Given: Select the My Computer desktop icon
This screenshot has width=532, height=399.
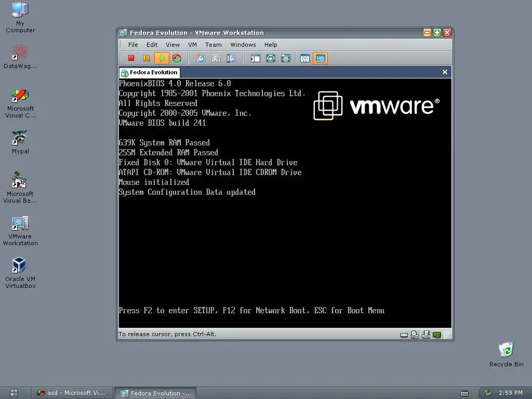Looking at the screenshot, I should click(x=20, y=18).
